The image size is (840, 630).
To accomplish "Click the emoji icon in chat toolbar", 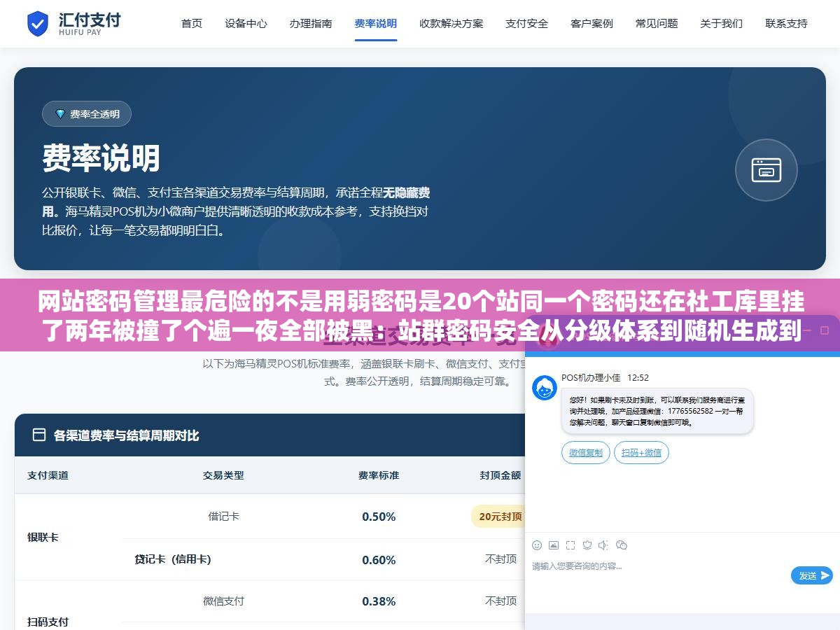I will click(537, 545).
